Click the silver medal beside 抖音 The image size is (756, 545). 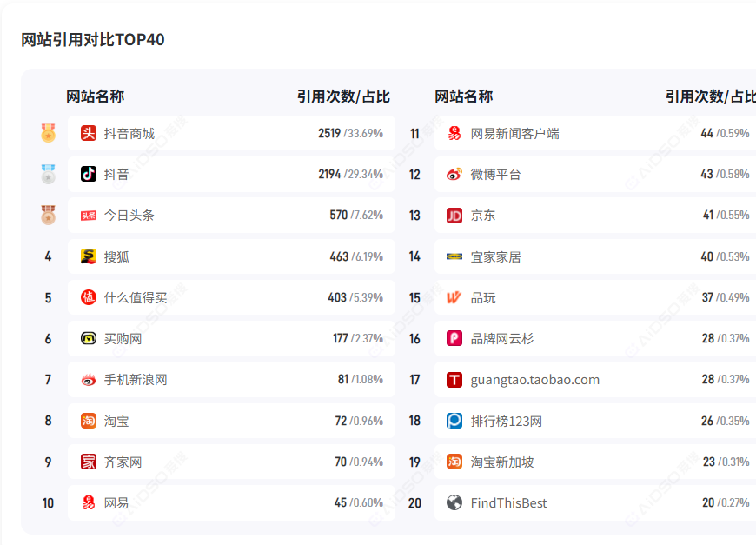(48, 174)
